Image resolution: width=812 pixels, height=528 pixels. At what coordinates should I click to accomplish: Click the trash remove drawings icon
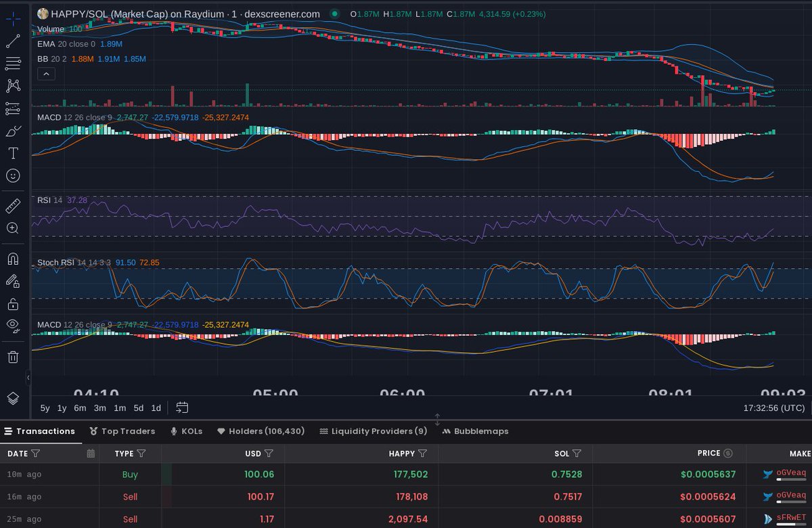coord(13,356)
